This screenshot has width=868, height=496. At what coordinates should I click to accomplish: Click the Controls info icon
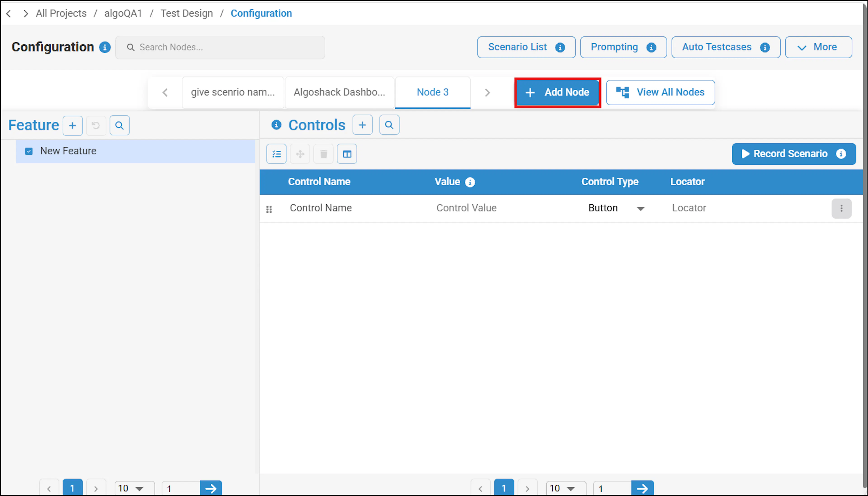276,125
